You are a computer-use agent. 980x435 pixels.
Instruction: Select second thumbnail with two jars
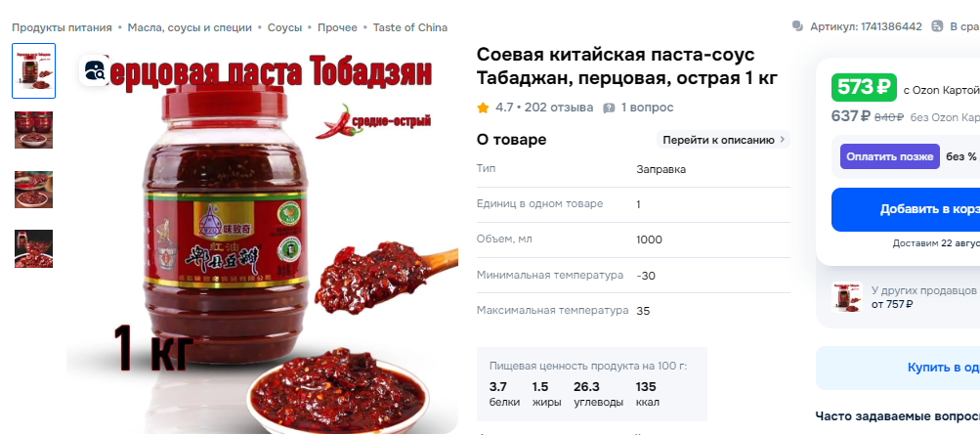click(x=34, y=130)
